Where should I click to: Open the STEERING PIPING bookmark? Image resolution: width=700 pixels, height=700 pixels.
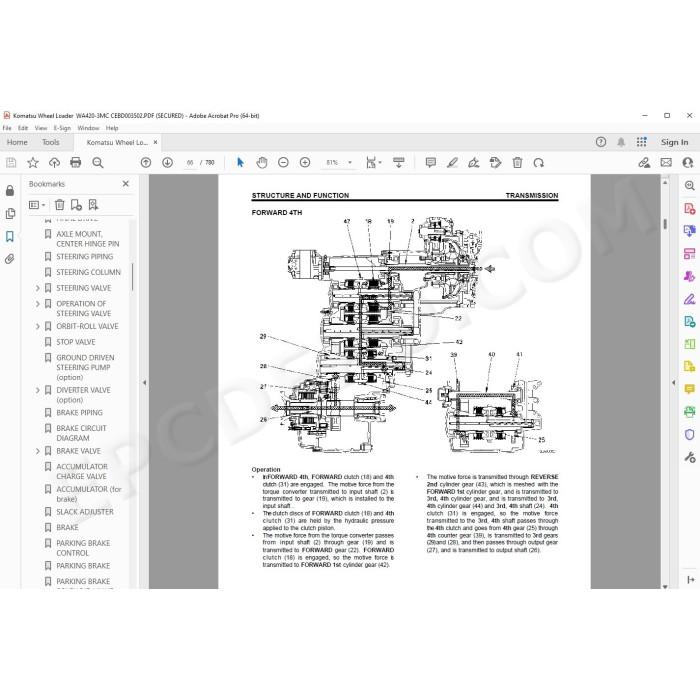84,257
